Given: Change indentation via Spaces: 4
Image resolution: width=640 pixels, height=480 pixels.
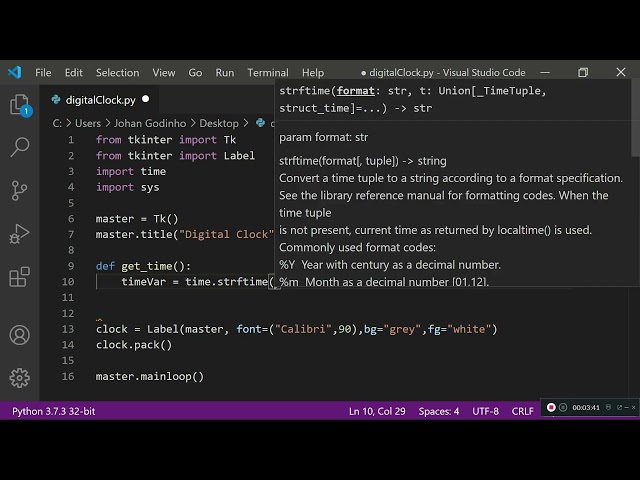Looking at the screenshot, I should pyautogui.click(x=439, y=411).
